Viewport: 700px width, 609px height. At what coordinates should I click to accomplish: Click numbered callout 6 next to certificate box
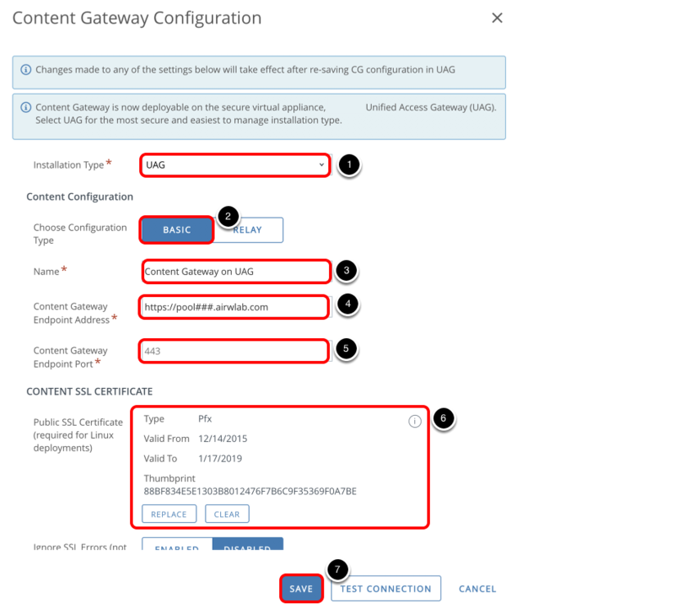443,418
